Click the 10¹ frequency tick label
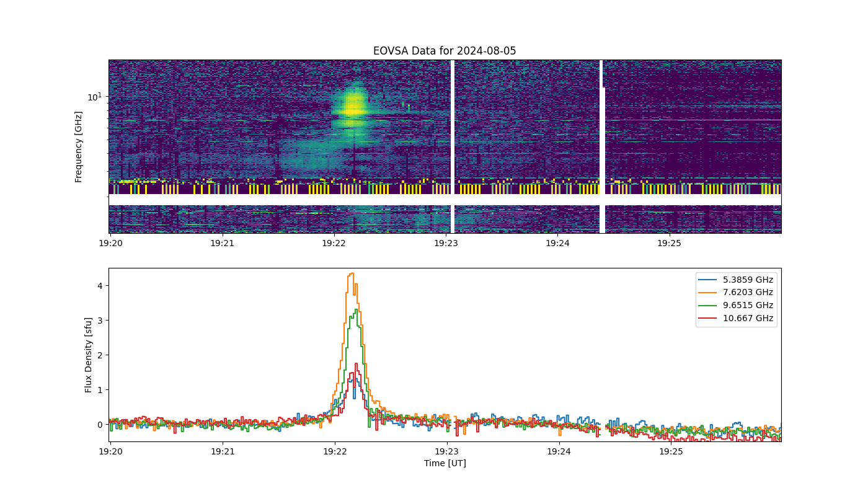This screenshot has width=868, height=496. coord(94,97)
